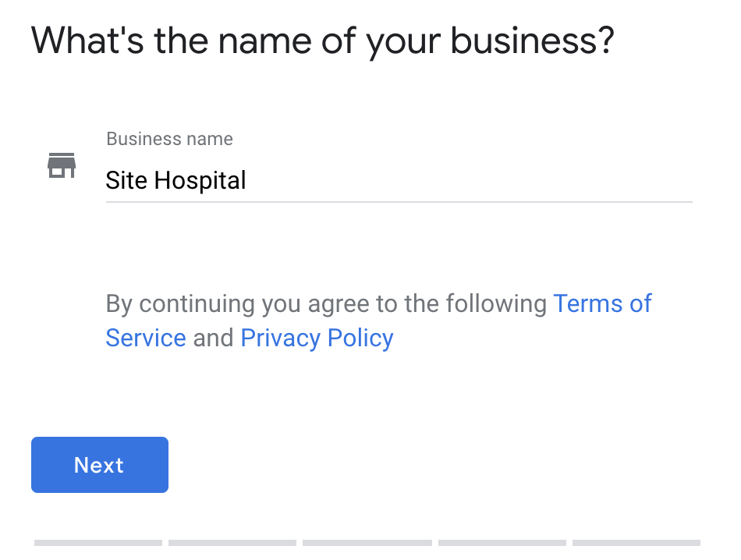
Task: Select the fourth progress step segment
Action: (502, 543)
